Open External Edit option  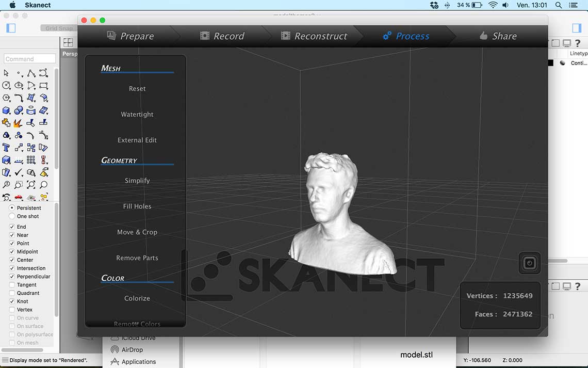[137, 140]
